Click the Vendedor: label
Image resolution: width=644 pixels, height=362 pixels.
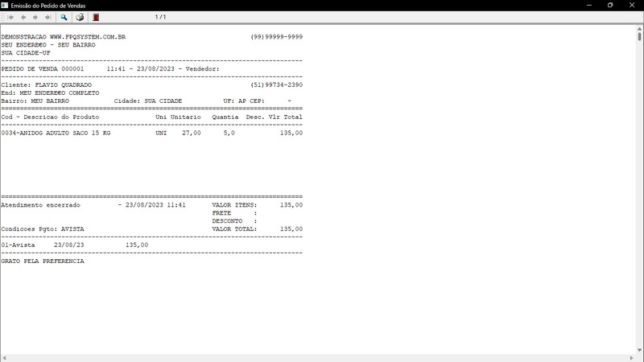[x=203, y=69]
